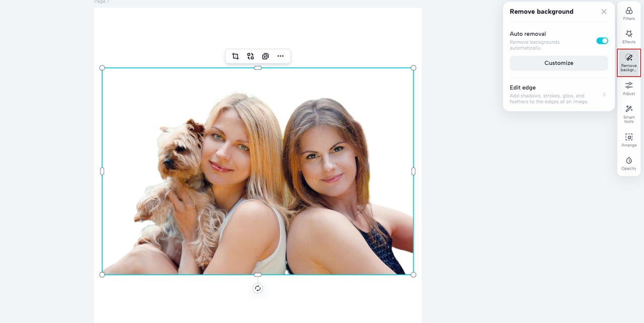Click the Customize button

click(559, 63)
